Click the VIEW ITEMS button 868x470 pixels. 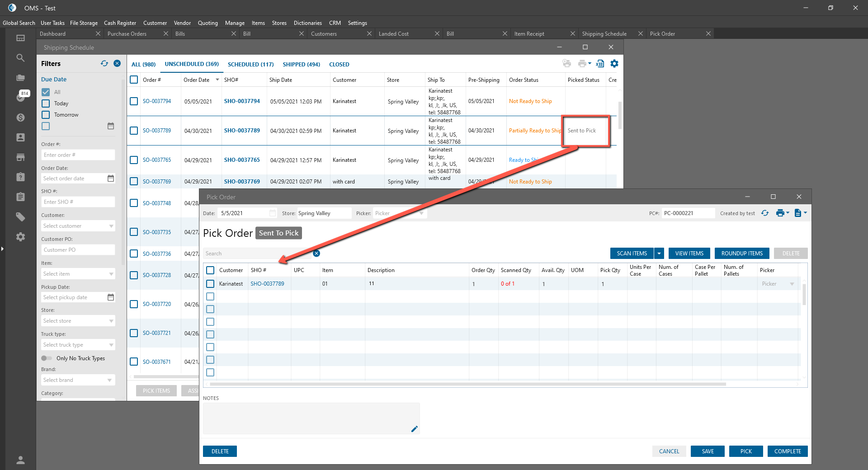pyautogui.click(x=689, y=254)
